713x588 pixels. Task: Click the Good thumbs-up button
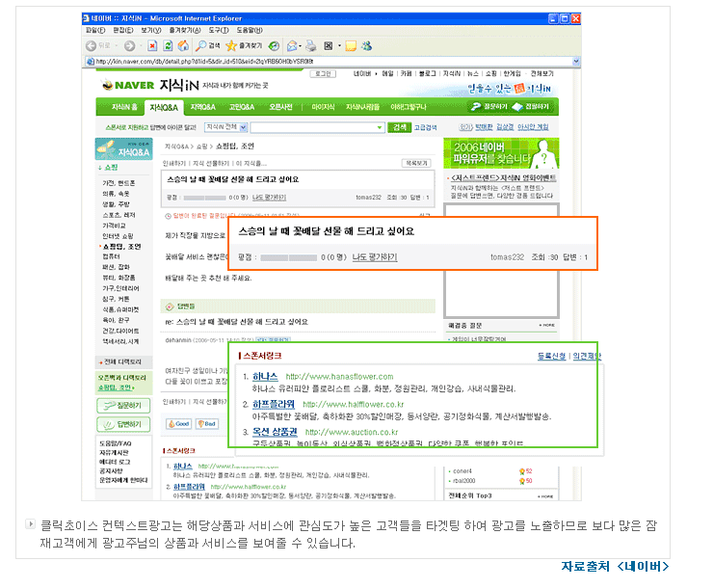point(178,424)
